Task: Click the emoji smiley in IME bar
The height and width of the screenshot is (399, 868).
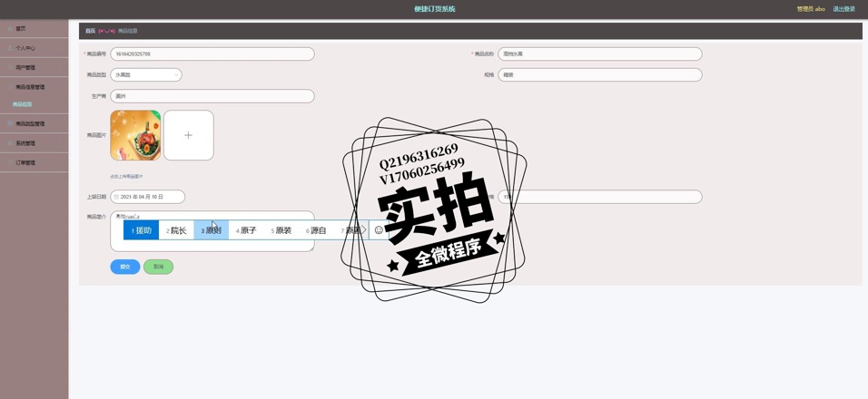Action: point(379,230)
